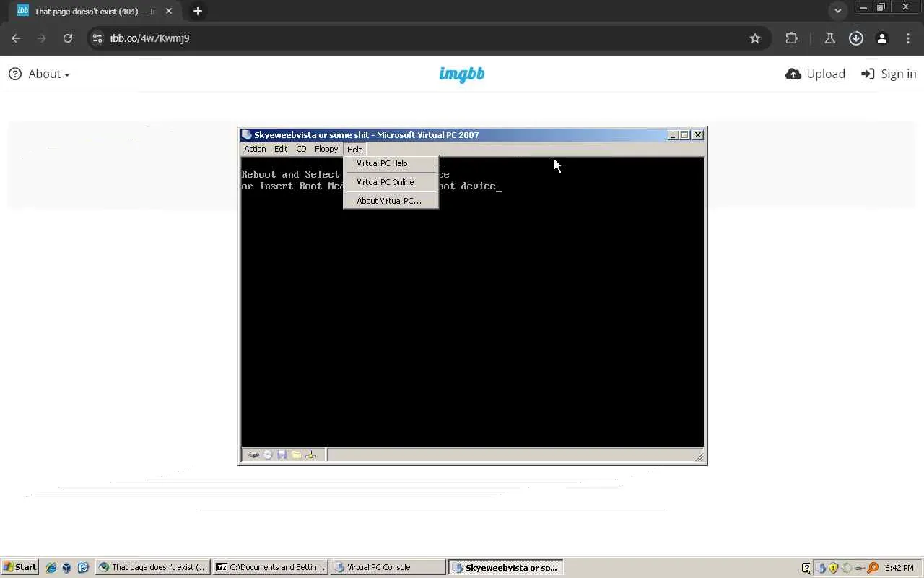Click the Sign in link on imgbb
The height and width of the screenshot is (578, 924).
point(889,74)
